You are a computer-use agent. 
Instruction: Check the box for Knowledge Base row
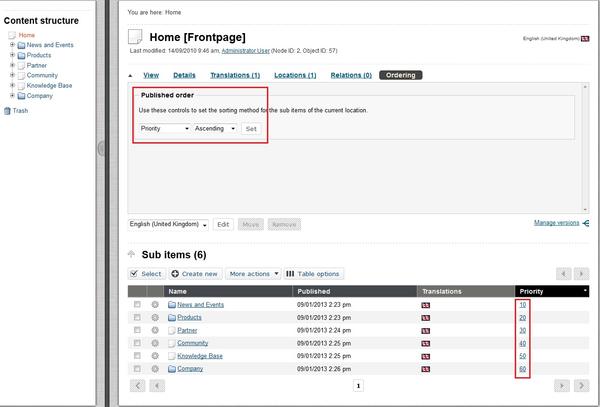click(x=137, y=356)
